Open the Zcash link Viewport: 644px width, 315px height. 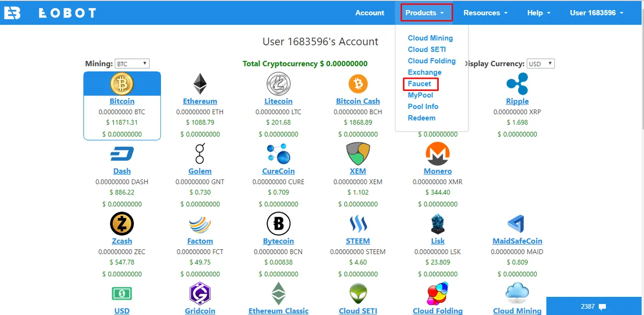[x=122, y=241]
